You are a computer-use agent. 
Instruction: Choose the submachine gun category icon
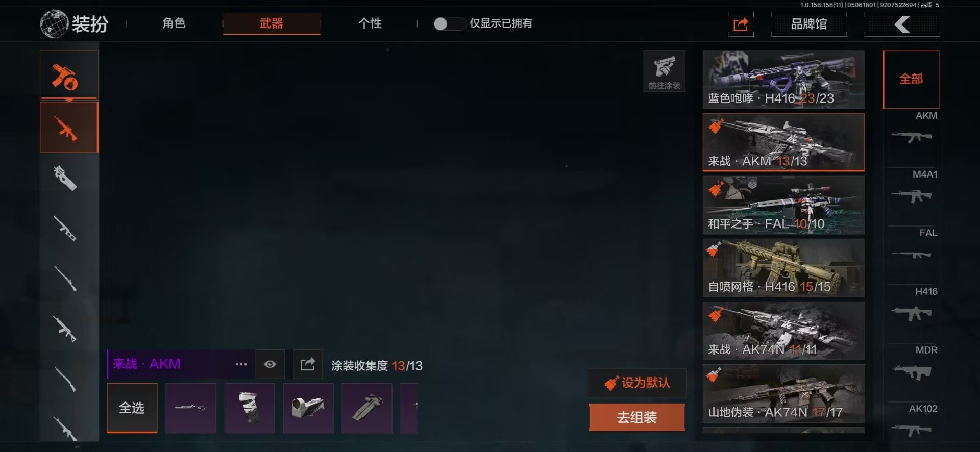point(66,178)
